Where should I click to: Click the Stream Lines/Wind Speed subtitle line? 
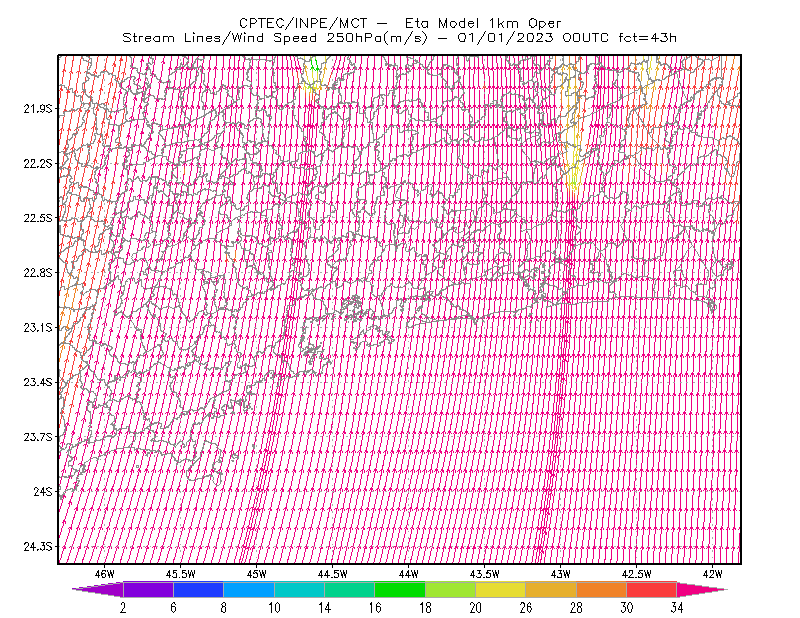tap(399, 38)
